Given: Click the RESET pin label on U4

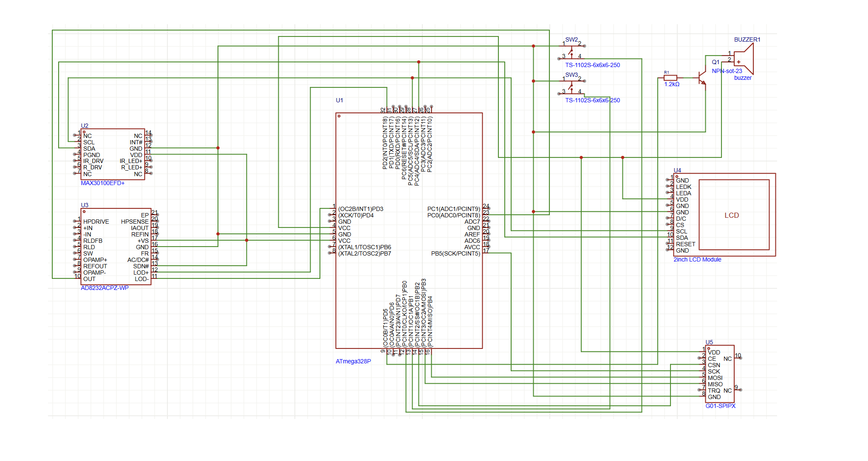Looking at the screenshot, I should pyautogui.click(x=686, y=244).
